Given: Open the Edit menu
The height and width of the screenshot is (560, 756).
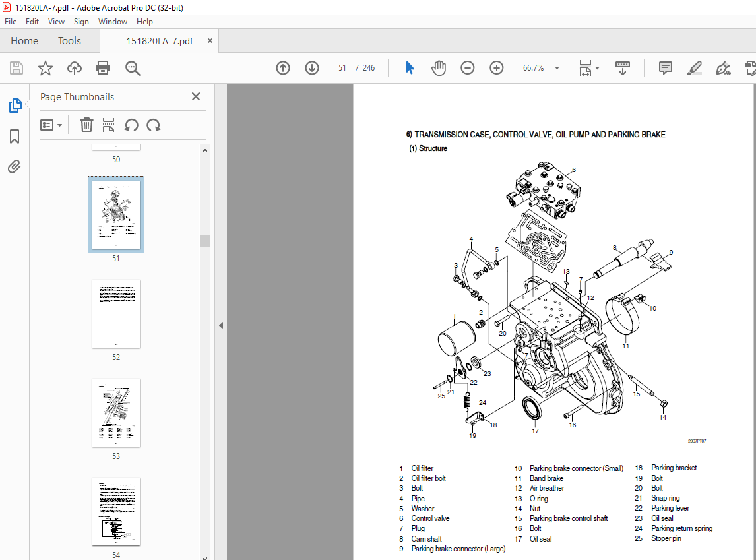Looking at the screenshot, I should [x=32, y=22].
